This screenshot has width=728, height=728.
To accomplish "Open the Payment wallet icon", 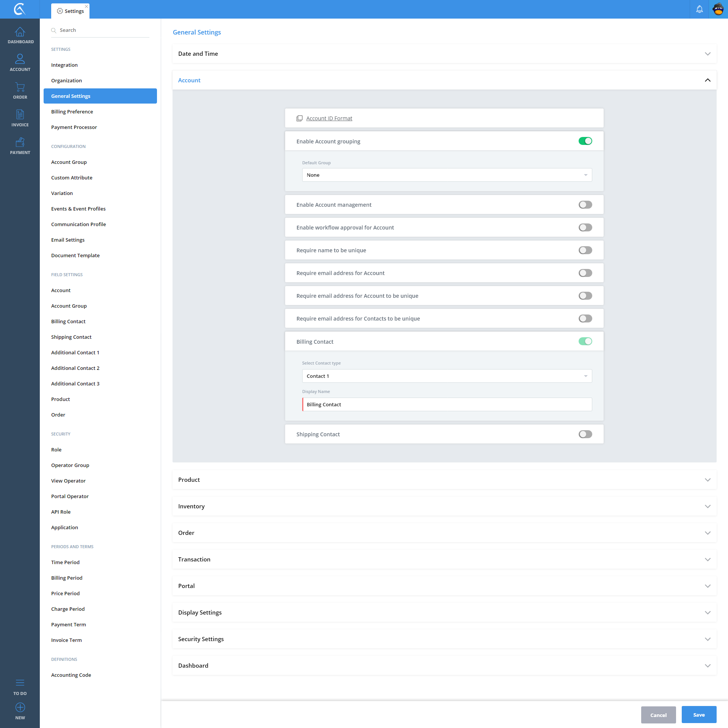I will coord(20,143).
